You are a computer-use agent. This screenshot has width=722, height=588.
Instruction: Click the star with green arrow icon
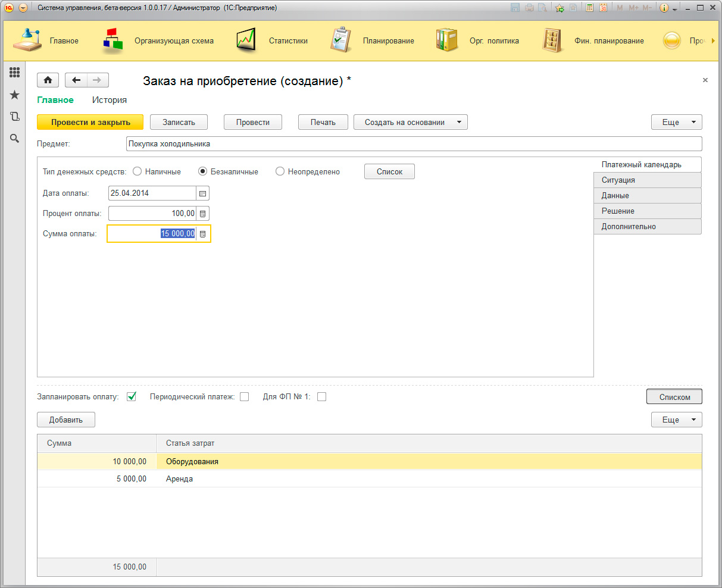click(x=560, y=8)
